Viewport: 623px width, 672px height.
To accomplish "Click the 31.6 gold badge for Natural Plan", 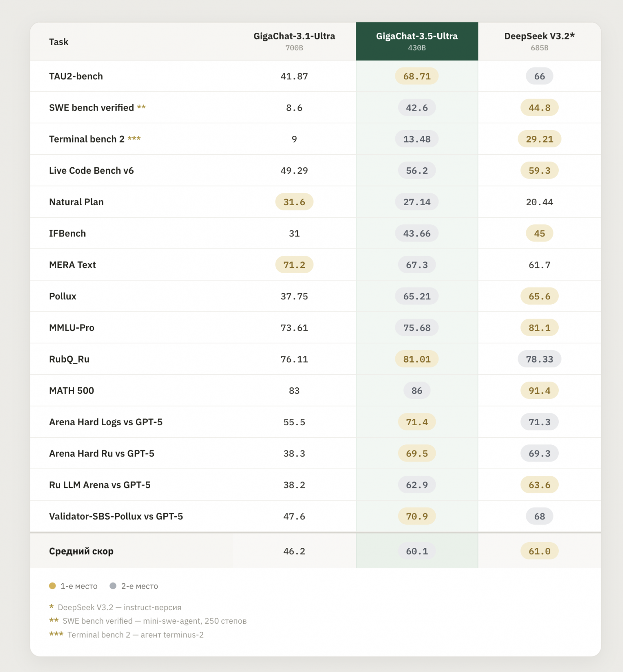I will click(x=294, y=202).
